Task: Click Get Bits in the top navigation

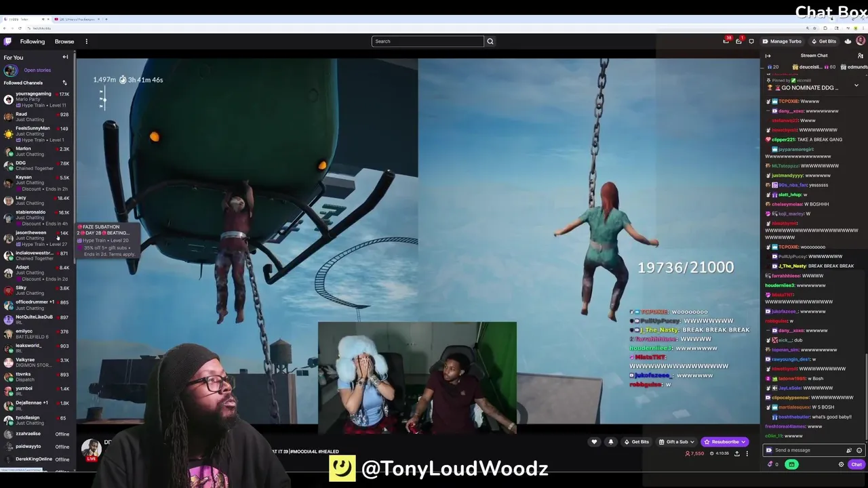Action: 824,41
